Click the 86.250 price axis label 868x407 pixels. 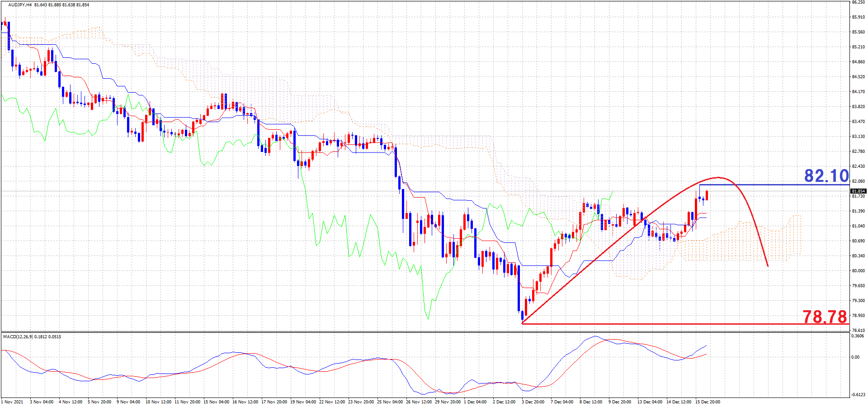coord(858,2)
